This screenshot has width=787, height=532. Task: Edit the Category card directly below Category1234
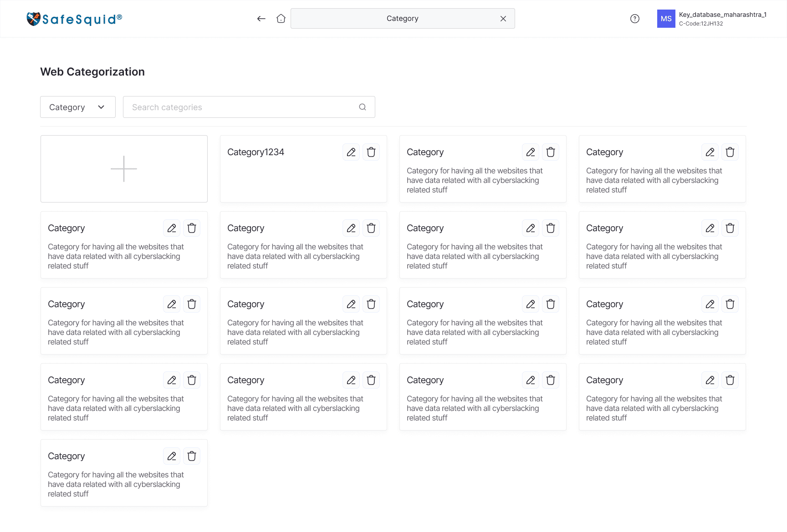351,228
